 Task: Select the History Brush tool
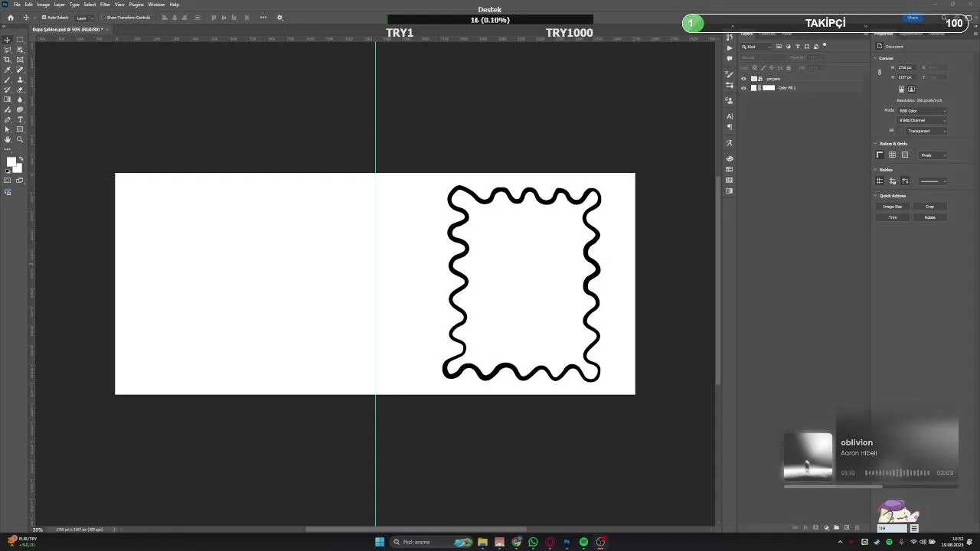[x=8, y=90]
